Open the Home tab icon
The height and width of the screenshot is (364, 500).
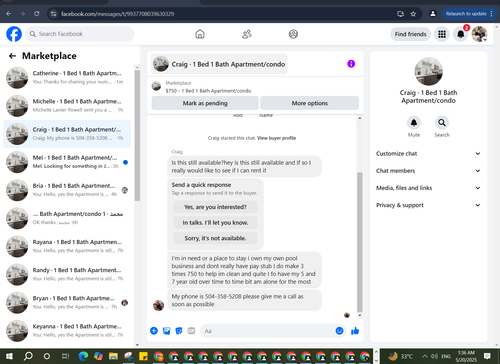point(200,34)
